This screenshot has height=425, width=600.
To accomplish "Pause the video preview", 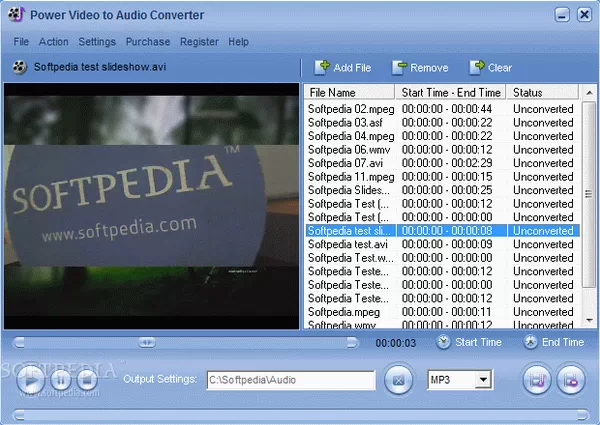I will pyautogui.click(x=60, y=380).
